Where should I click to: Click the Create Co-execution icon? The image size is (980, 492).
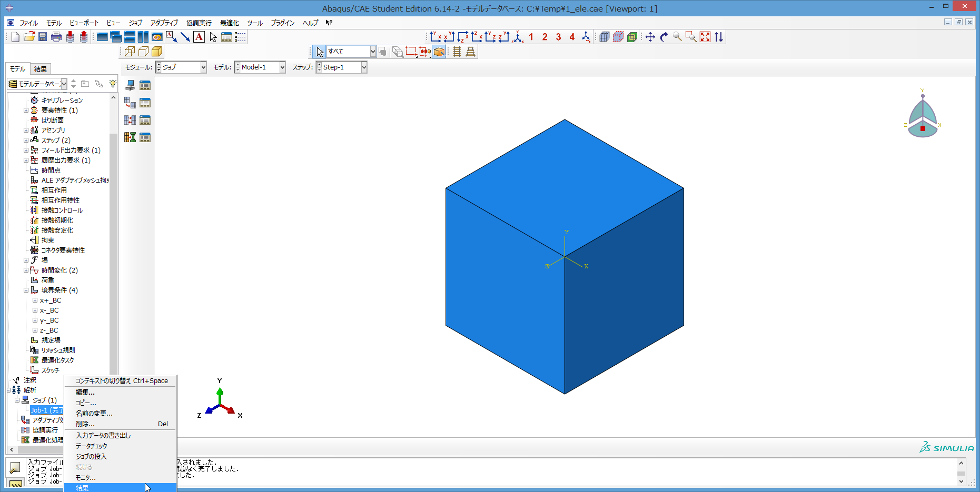[x=130, y=120]
